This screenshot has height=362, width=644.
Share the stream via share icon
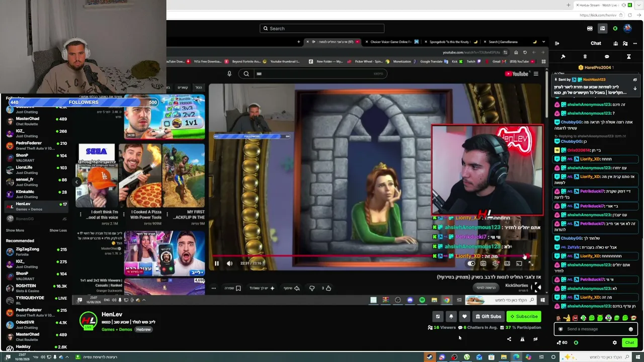(x=509, y=339)
